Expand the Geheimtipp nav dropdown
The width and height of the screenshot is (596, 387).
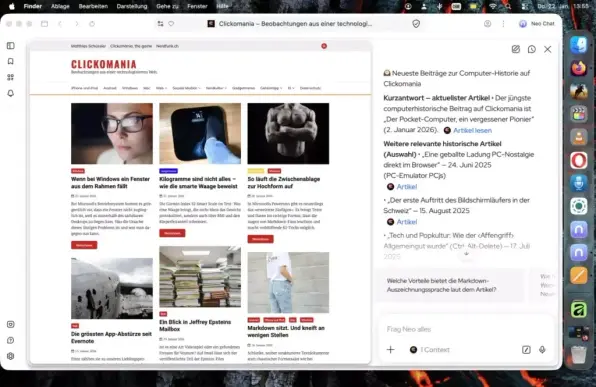pyautogui.click(x=271, y=88)
